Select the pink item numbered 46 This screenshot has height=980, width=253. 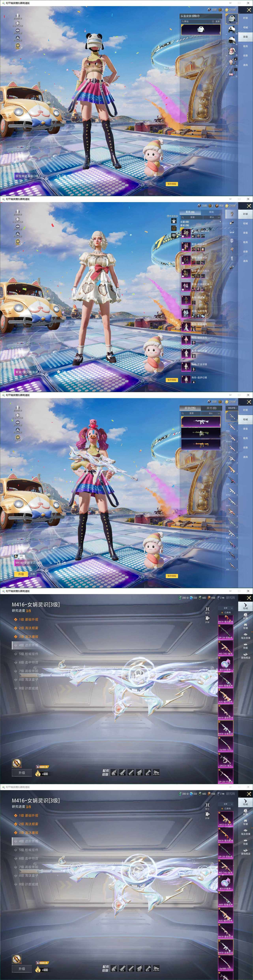(231, 51)
